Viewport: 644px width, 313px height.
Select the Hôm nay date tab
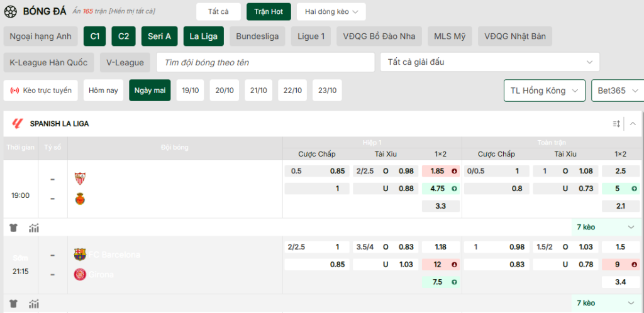pyautogui.click(x=103, y=91)
